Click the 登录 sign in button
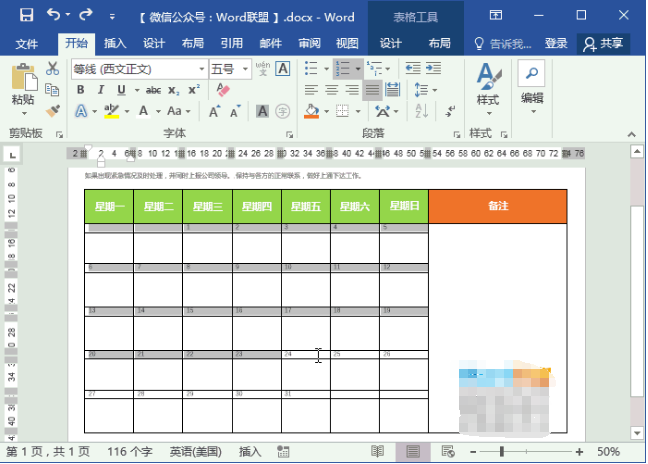This screenshot has width=648, height=464. coord(556,43)
